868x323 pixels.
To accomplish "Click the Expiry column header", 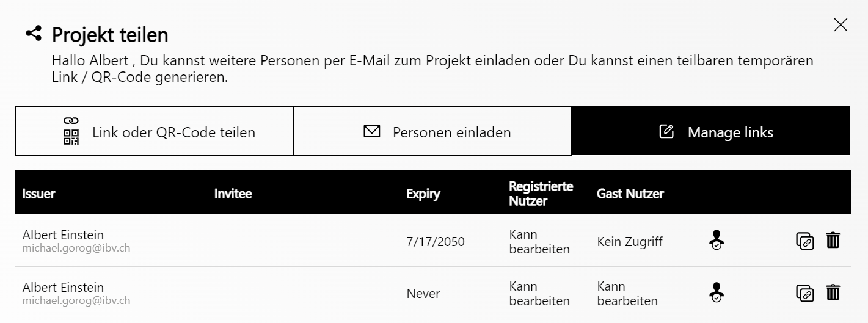I will (x=423, y=194).
